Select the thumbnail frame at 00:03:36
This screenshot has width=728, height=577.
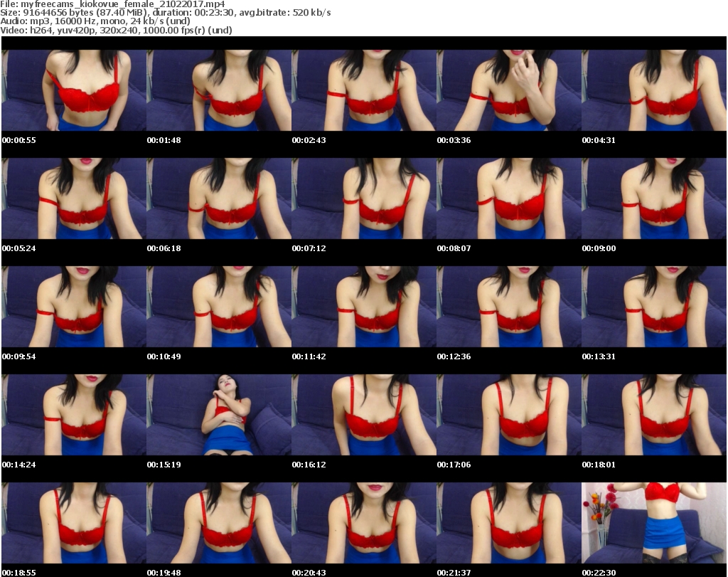click(x=509, y=90)
